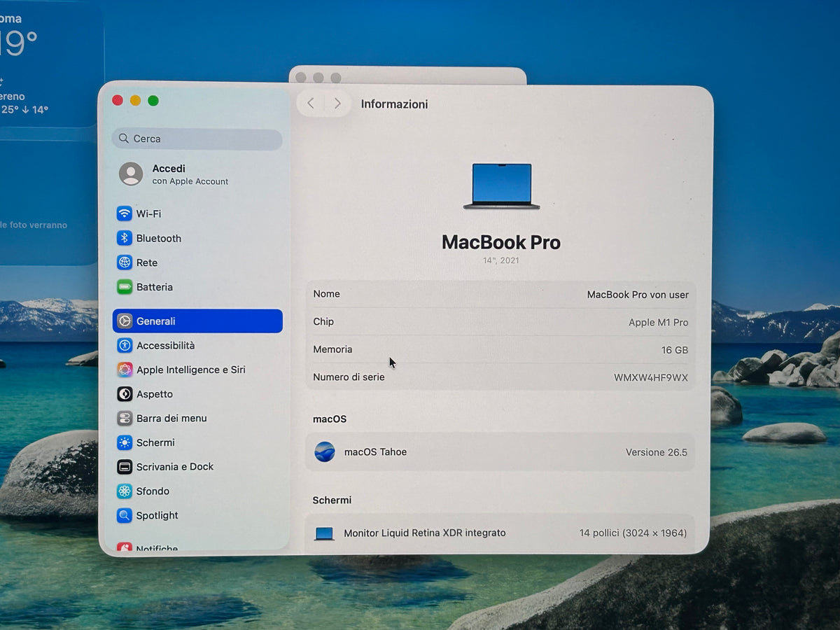Select the Schermi sun icon
The image size is (840, 630).
coord(125,442)
